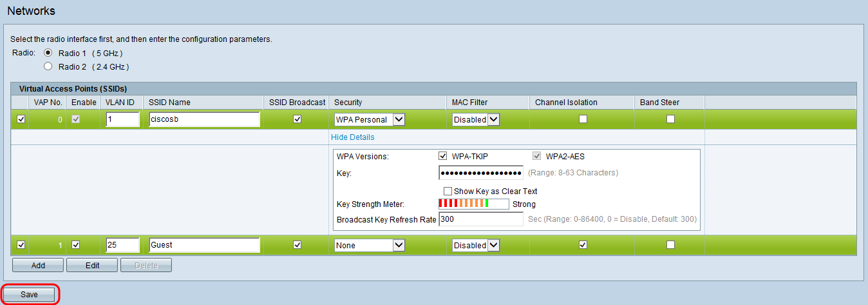
Task: Click the Security column header
Action: pyautogui.click(x=348, y=102)
